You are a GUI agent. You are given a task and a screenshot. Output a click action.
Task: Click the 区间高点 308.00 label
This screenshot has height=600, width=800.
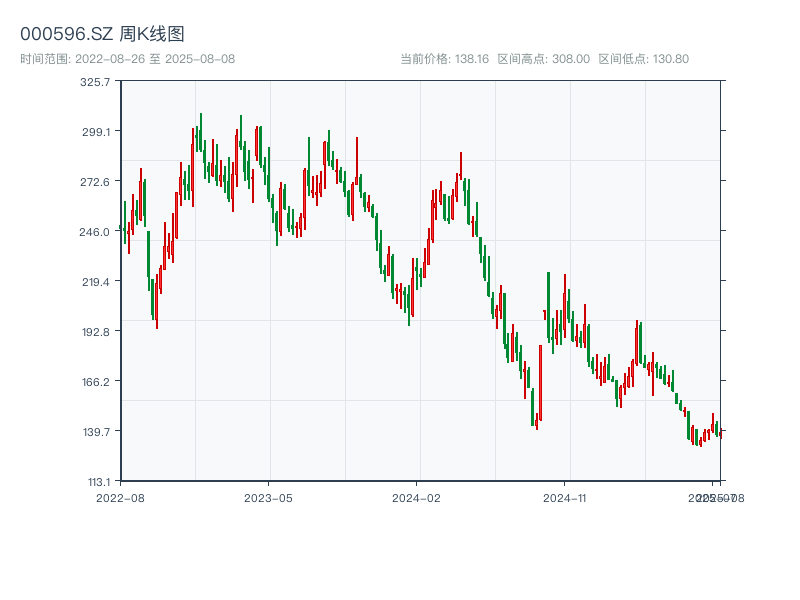[543, 59]
